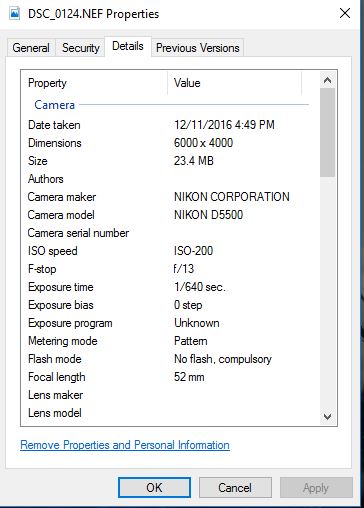Click the 1/640 sec. exposure time value
This screenshot has height=508, width=364.
point(200,287)
